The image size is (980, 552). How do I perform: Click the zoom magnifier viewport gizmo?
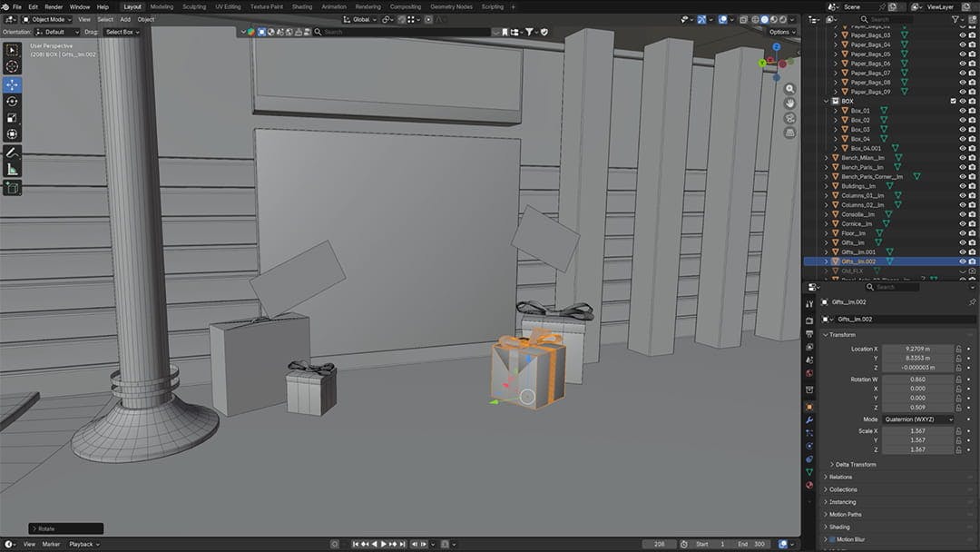tap(789, 89)
